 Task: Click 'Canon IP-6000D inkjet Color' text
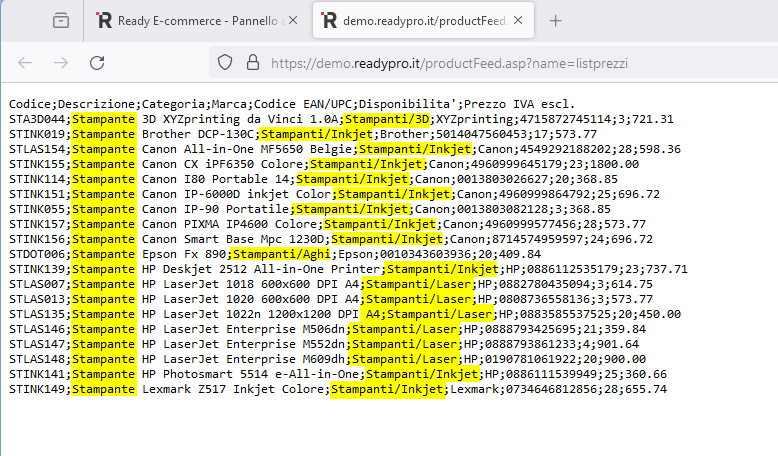236,194
